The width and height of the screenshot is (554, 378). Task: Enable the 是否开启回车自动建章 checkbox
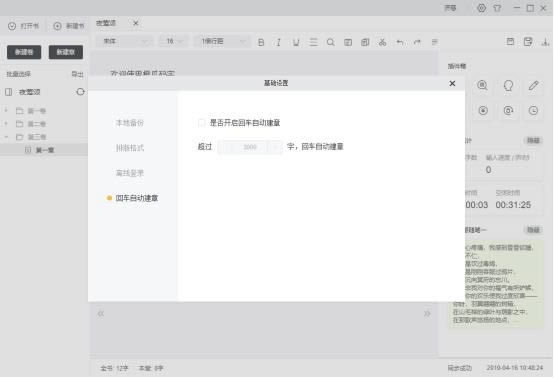click(201, 123)
